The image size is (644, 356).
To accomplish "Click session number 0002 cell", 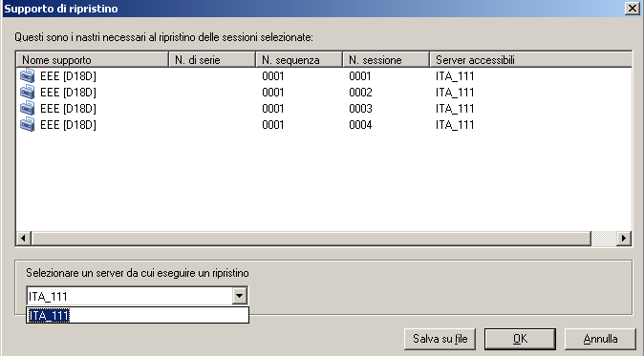I will (x=360, y=93).
